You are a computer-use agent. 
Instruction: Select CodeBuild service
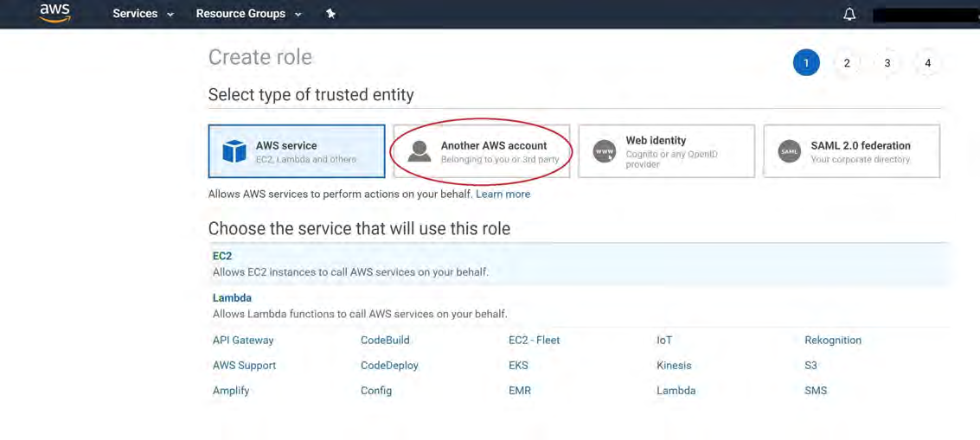click(x=385, y=341)
